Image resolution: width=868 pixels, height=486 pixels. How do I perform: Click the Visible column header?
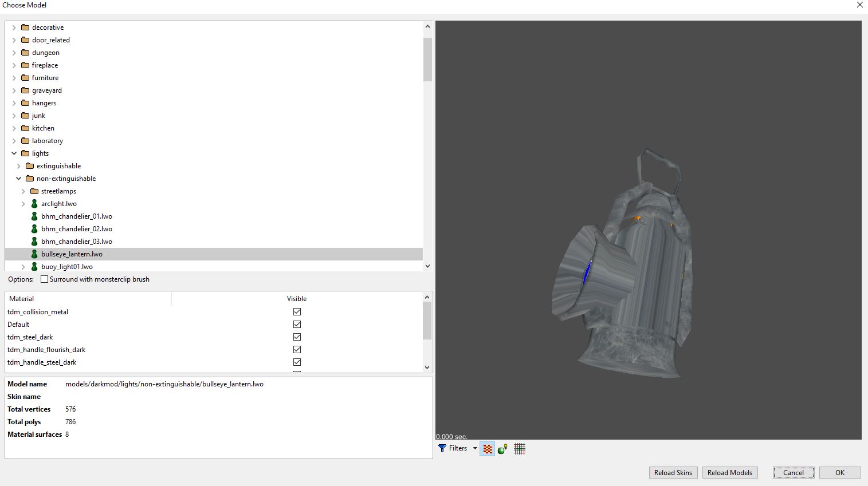(297, 299)
